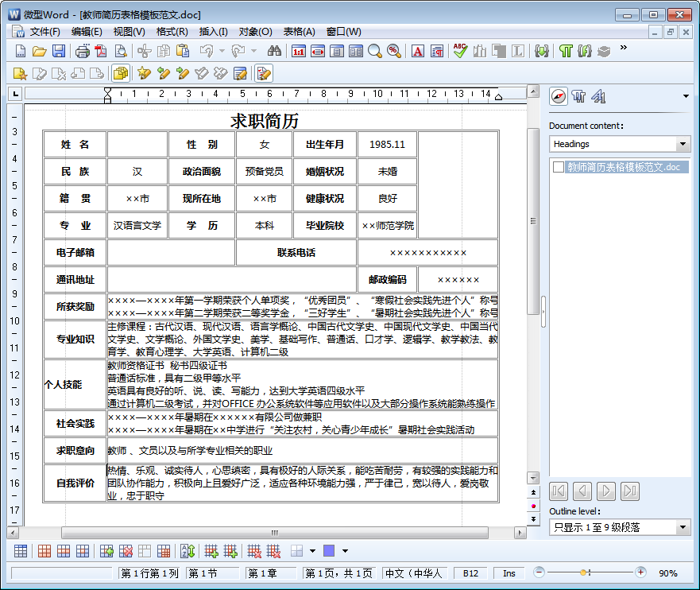Image resolution: width=700 pixels, height=590 pixels.
Task: Open print preview with the magnifier page icon
Action: click(x=121, y=51)
